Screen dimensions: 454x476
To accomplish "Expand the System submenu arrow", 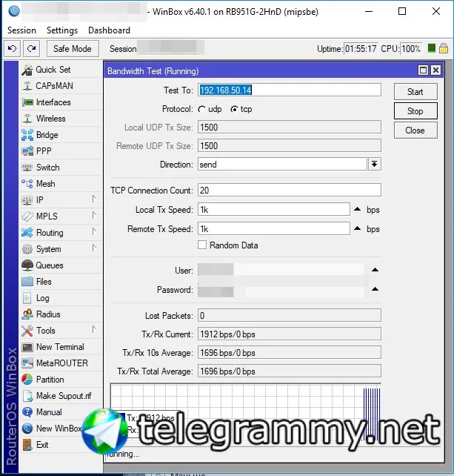I will [94, 248].
